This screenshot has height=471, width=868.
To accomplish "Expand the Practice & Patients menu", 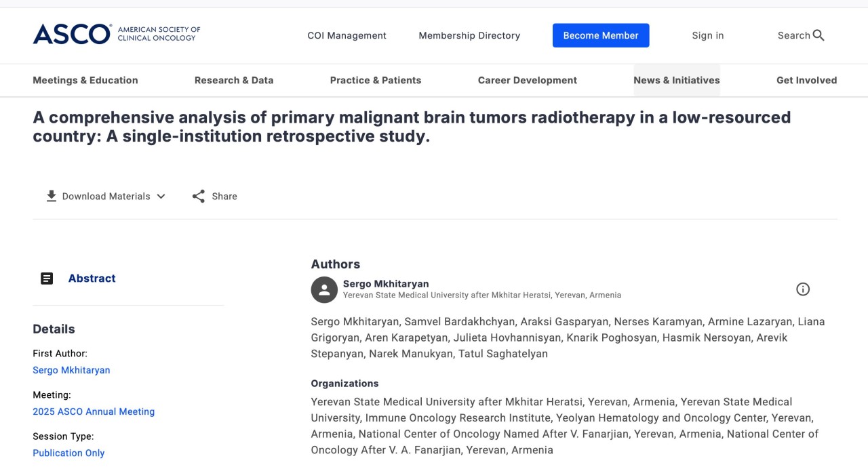I will point(376,80).
